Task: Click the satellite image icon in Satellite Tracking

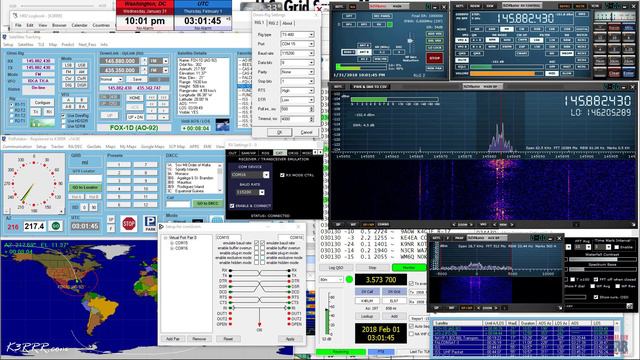Action: pyautogui.click(x=222, y=124)
